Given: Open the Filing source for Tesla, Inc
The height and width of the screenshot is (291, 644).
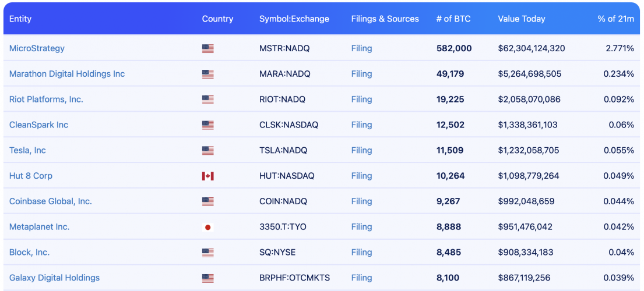Looking at the screenshot, I should point(361,150).
